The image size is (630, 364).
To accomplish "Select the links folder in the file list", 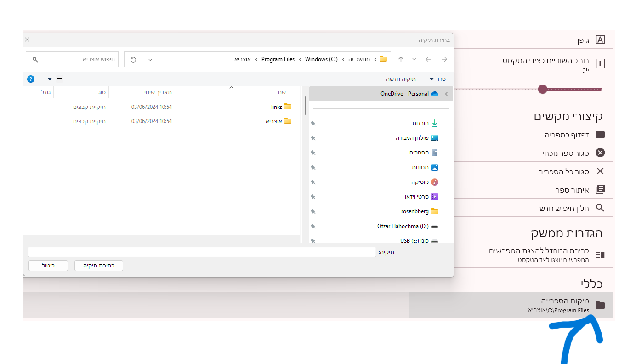I will [277, 107].
